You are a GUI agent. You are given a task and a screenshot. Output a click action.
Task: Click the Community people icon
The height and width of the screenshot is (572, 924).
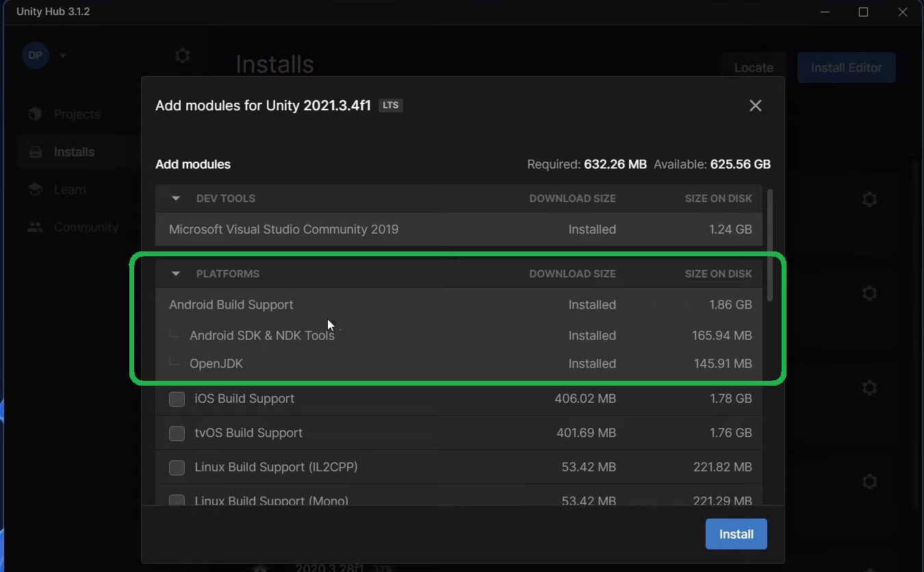[35, 227]
